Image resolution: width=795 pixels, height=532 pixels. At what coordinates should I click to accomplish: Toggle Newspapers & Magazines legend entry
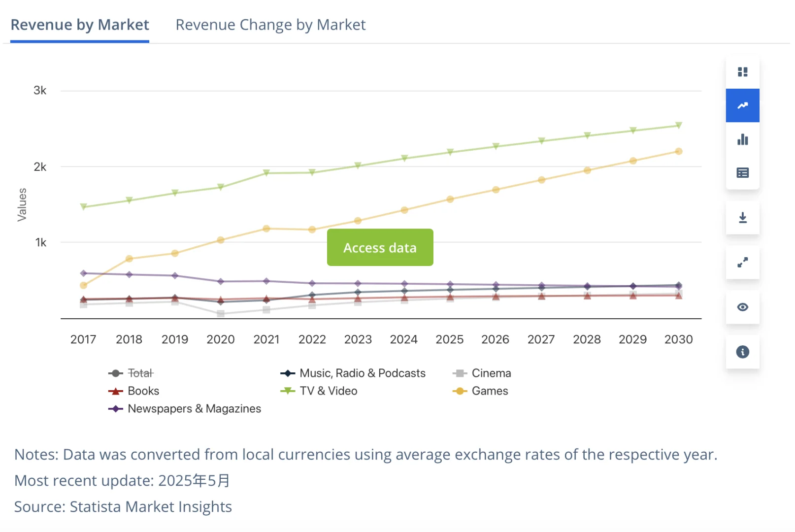coord(185,409)
